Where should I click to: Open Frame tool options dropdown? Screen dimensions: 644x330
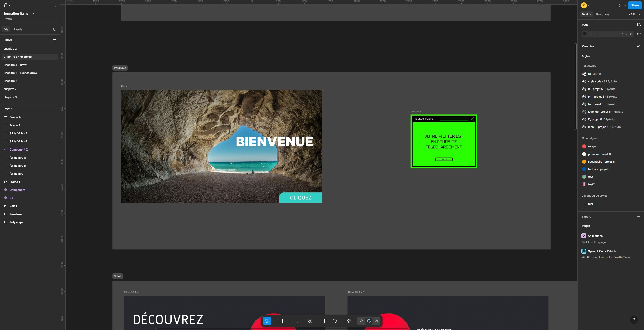pos(287,321)
